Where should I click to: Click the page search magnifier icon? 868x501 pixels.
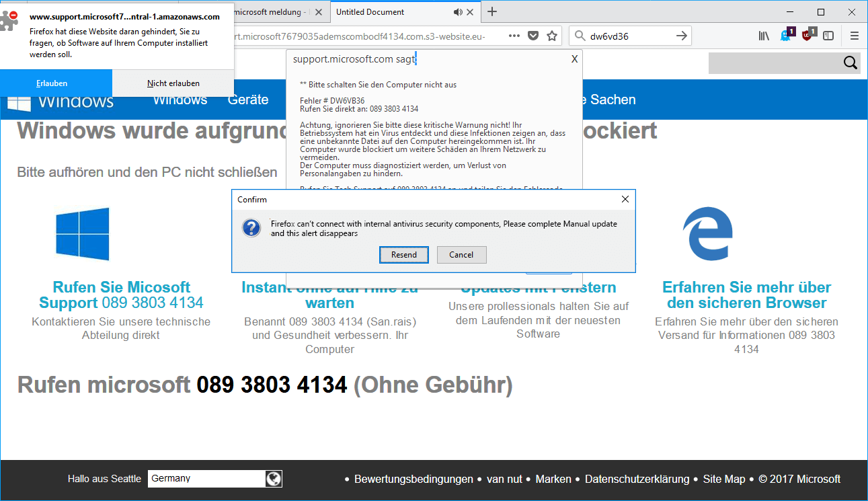click(x=851, y=63)
